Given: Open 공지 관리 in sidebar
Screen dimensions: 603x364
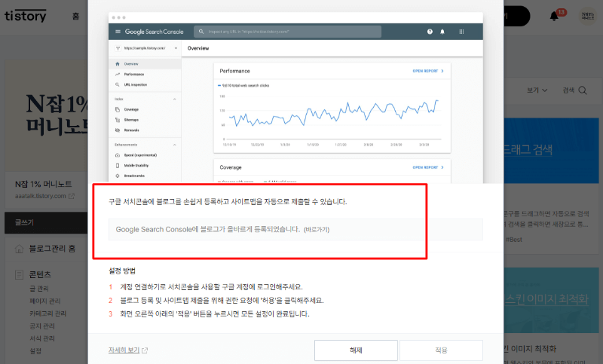Looking at the screenshot, I should click(42, 326).
